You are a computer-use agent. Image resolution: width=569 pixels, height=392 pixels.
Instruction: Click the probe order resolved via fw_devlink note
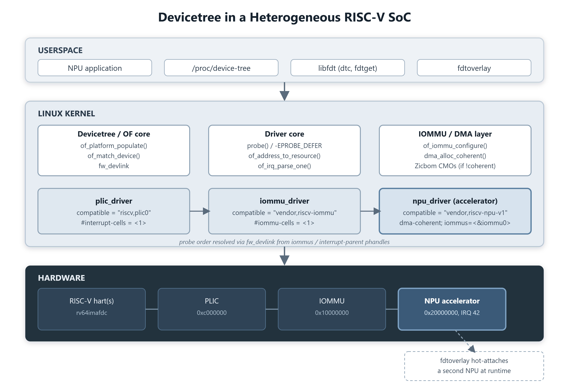[284, 242]
